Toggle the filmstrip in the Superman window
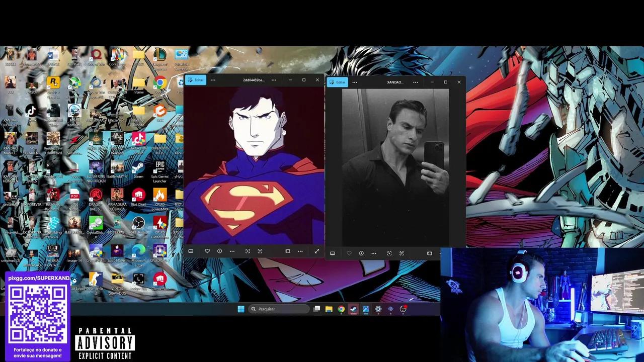This screenshot has width=644, height=362. click(x=191, y=251)
